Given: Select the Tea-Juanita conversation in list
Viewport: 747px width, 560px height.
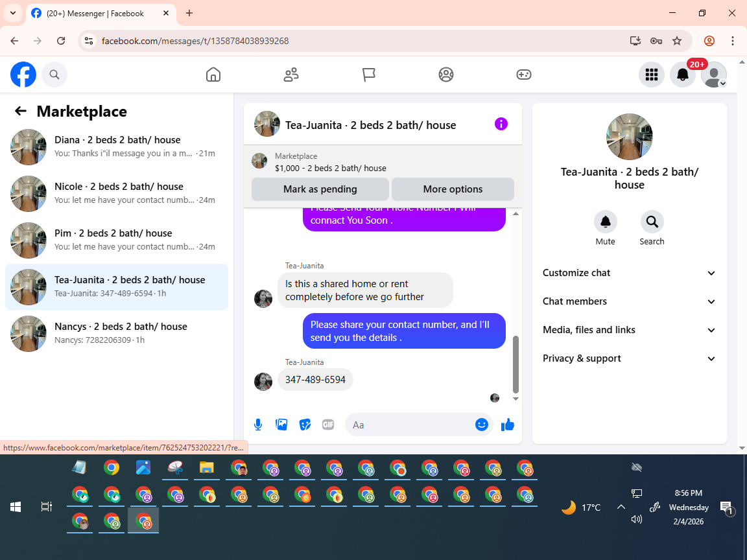Looking at the screenshot, I should 117,287.
